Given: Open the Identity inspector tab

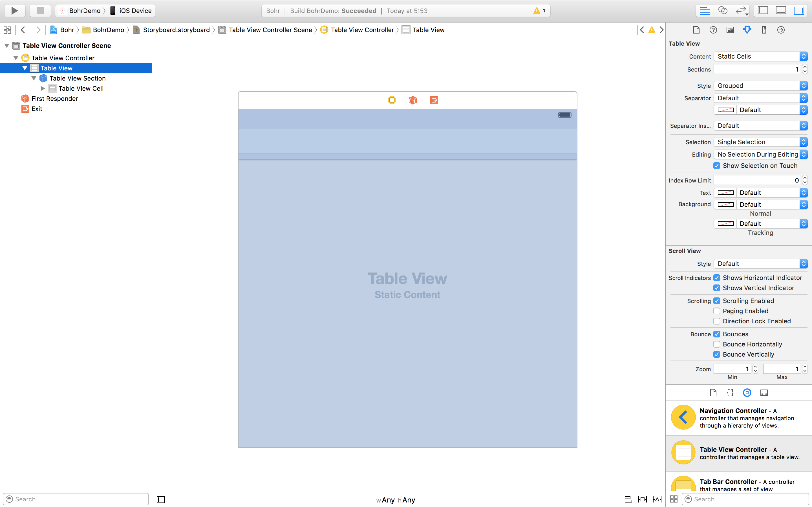Looking at the screenshot, I should 730,30.
